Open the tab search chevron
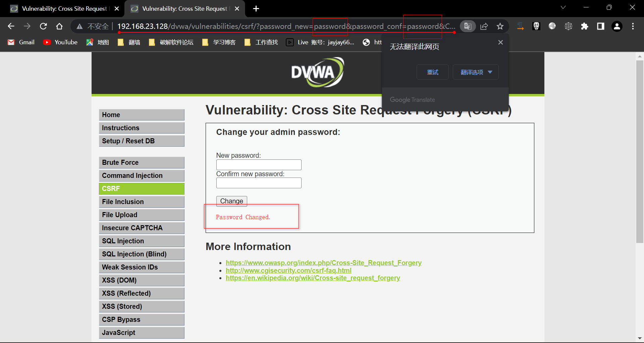Image resolution: width=644 pixels, height=343 pixels. point(563,7)
